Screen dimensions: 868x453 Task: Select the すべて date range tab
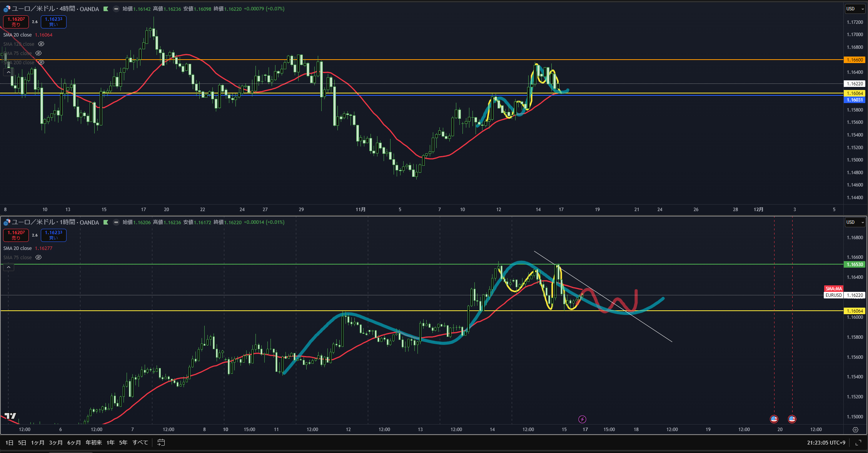click(140, 443)
